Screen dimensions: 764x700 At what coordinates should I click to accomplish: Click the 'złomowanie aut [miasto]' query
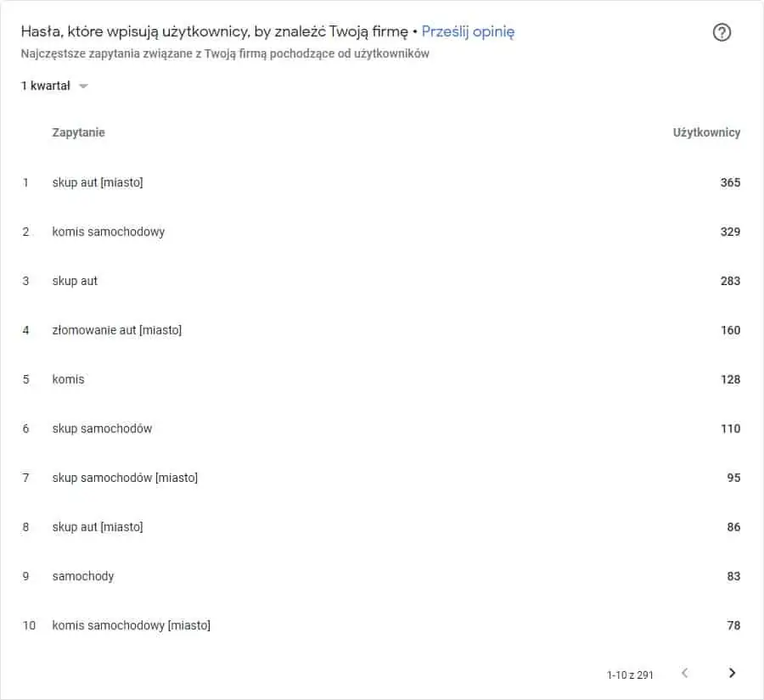tap(117, 330)
